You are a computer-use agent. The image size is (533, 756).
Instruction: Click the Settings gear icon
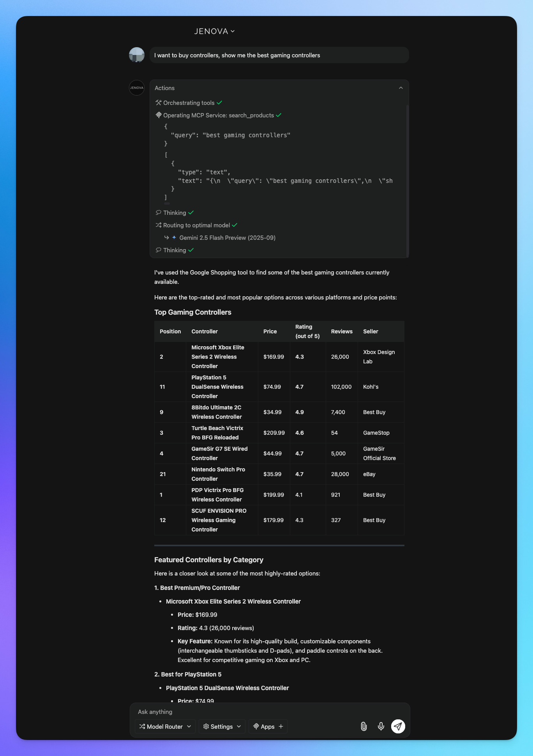point(206,726)
